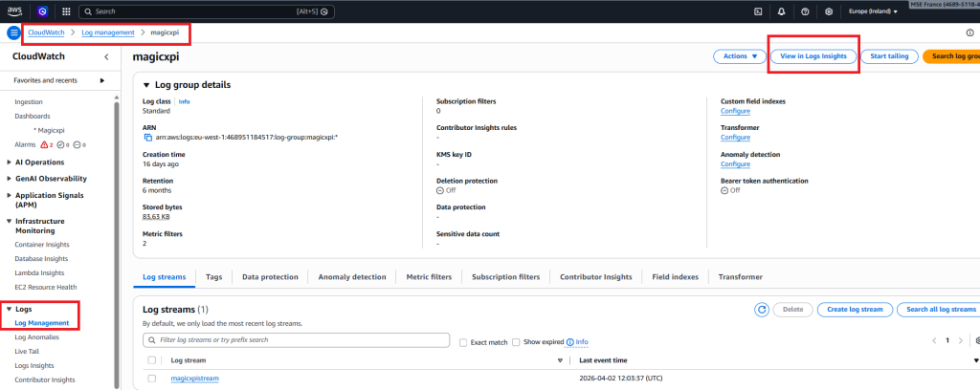Viewport: 980px width, 390px height.
Task: Toggle the hamburger navigation menu
Action: point(13,32)
